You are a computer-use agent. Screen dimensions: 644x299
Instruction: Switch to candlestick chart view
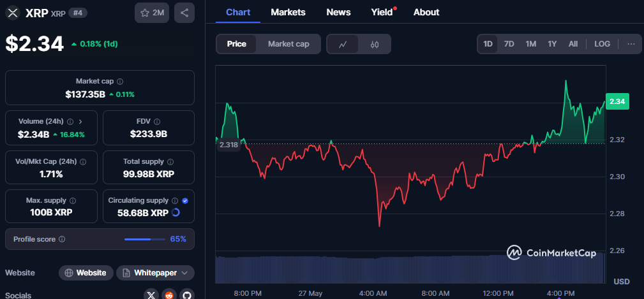[x=375, y=44]
